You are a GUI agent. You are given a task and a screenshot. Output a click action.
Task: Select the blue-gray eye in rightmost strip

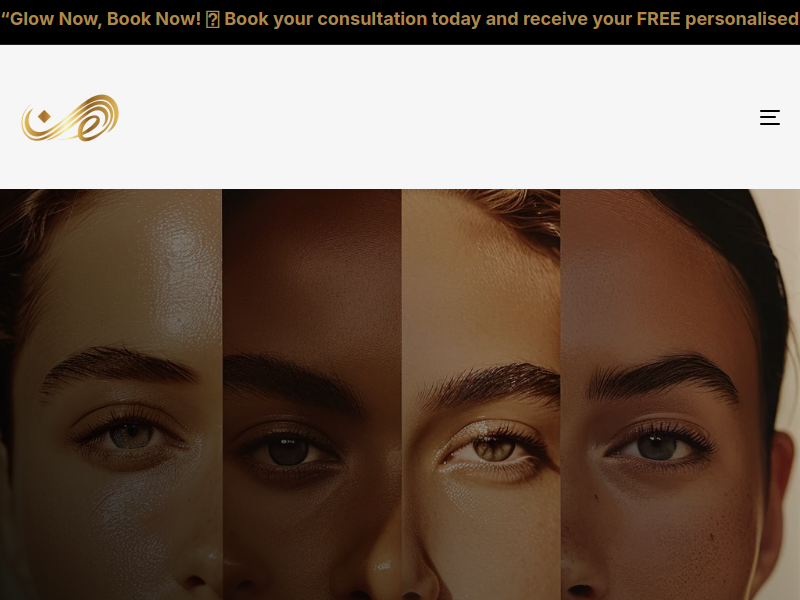(x=657, y=446)
